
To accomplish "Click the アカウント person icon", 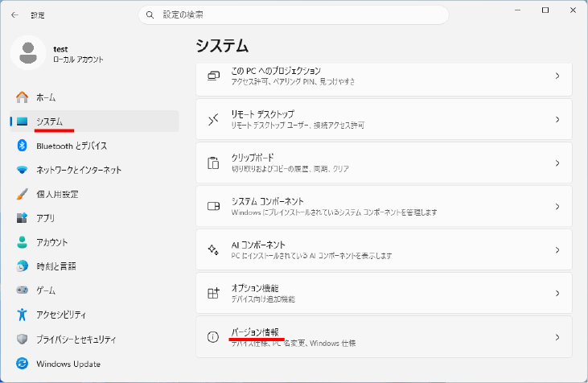I will coord(23,242).
